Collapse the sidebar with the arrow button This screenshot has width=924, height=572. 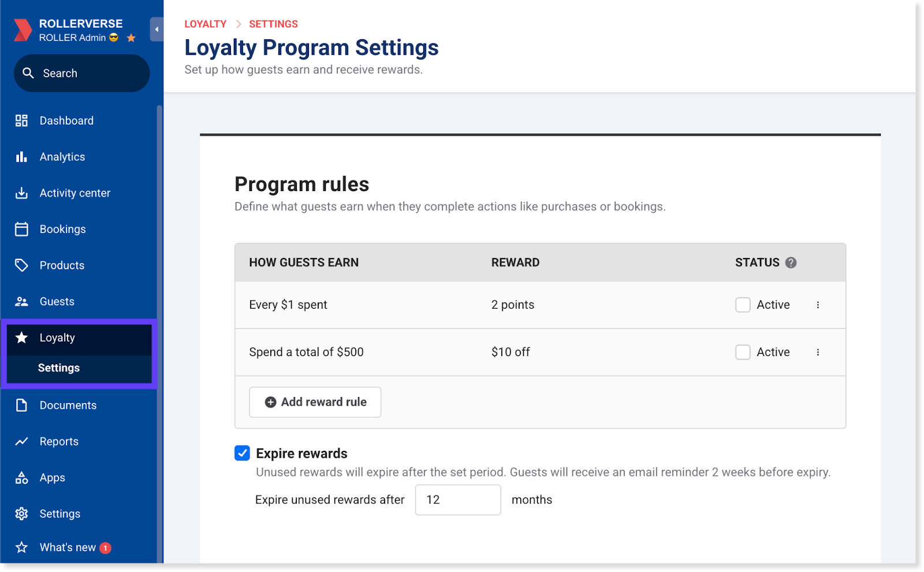pos(157,29)
